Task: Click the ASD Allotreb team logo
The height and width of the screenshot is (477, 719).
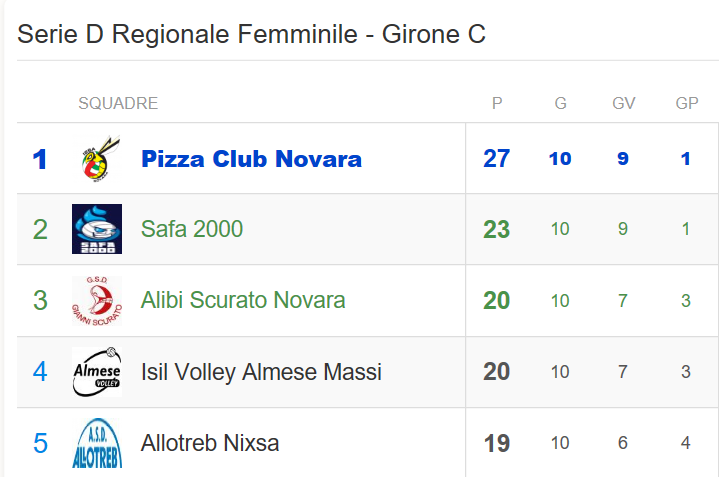Action: tap(97, 444)
